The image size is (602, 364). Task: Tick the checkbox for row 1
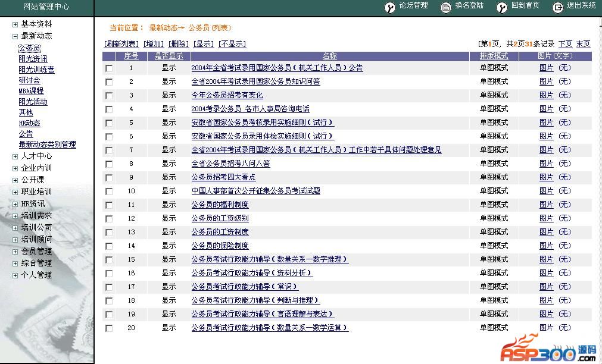[x=109, y=68]
